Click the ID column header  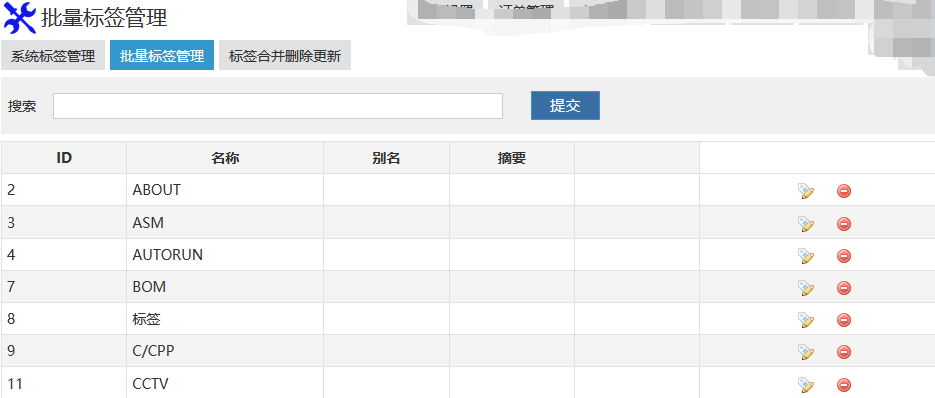pos(64,158)
